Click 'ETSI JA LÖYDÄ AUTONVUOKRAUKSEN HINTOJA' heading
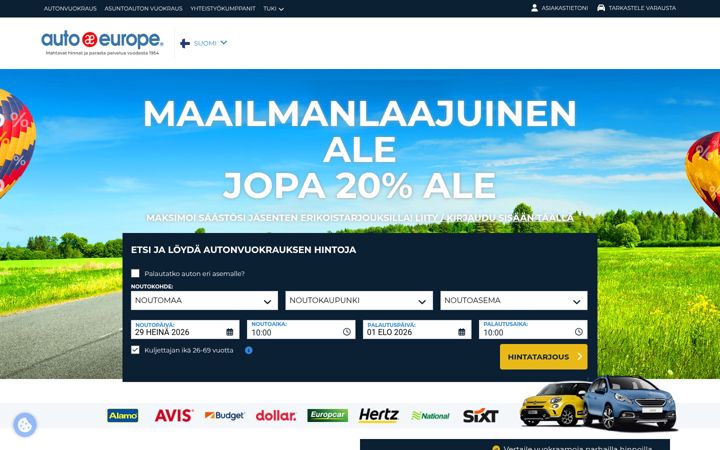The height and width of the screenshot is (450, 720). [x=243, y=250]
